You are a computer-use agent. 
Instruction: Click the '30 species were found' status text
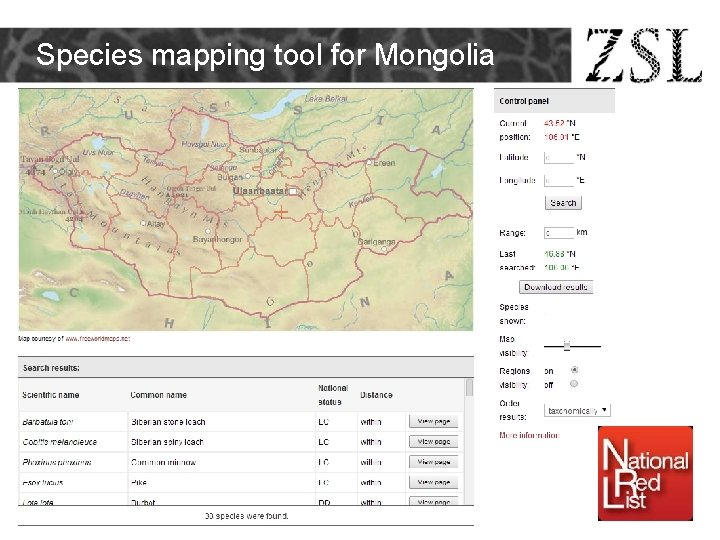246,516
